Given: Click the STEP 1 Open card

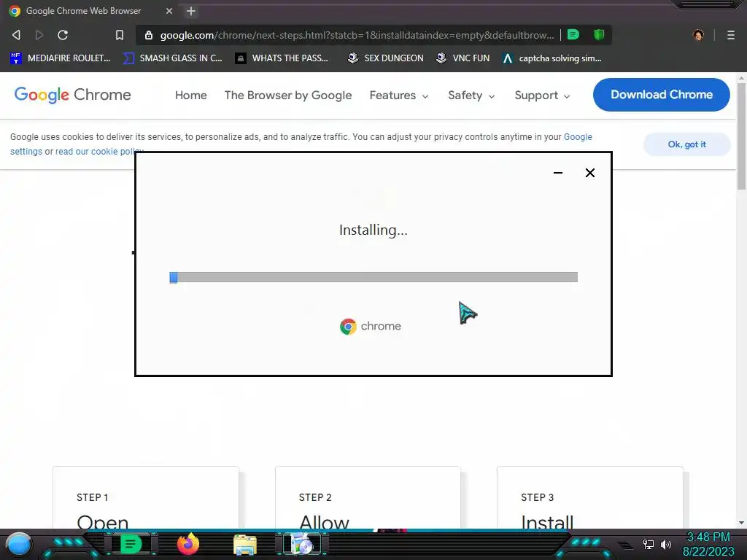Looking at the screenshot, I should point(145,497).
